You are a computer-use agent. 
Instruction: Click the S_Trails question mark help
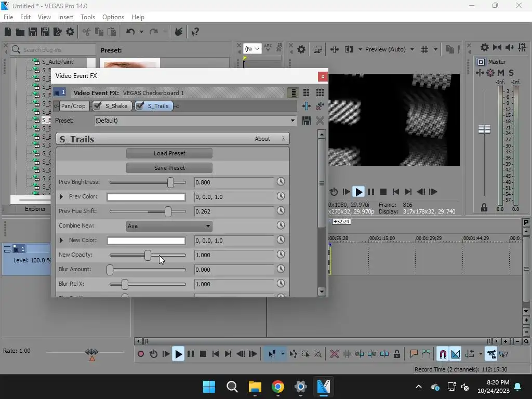(283, 139)
